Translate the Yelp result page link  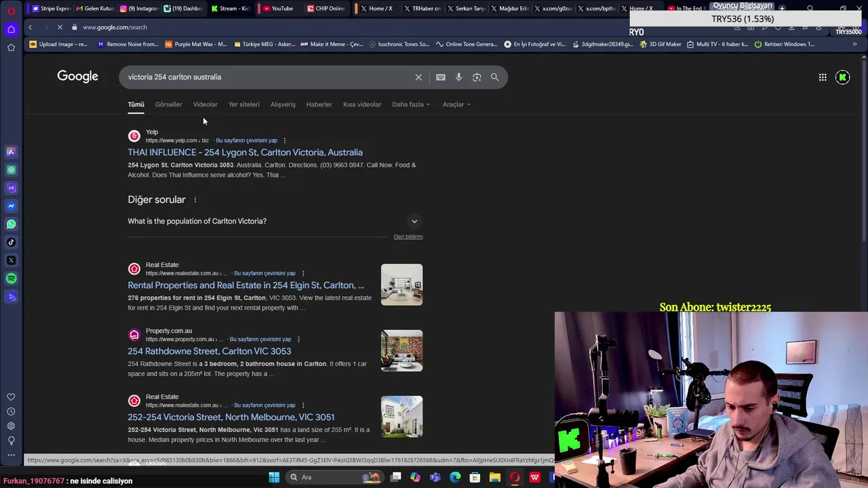246,140
